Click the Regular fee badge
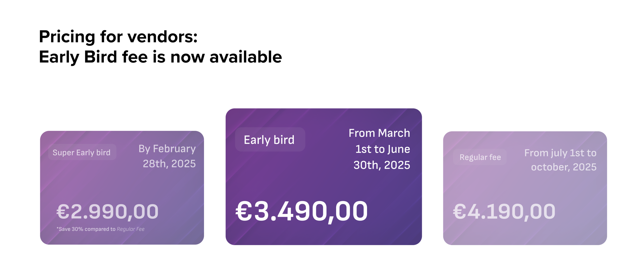This screenshot has width=644, height=277. coord(480,157)
